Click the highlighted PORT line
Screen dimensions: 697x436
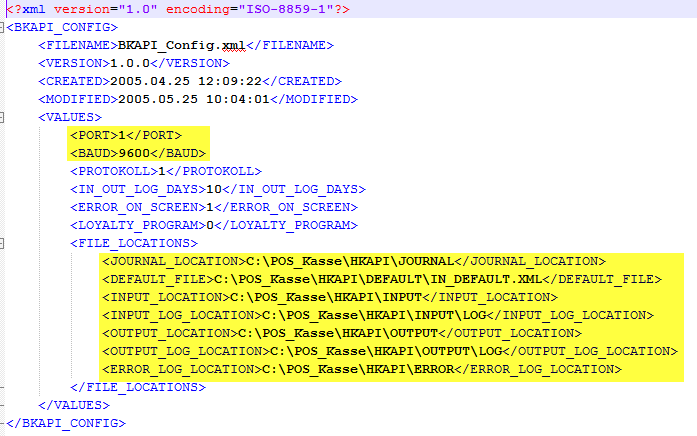pos(125,135)
